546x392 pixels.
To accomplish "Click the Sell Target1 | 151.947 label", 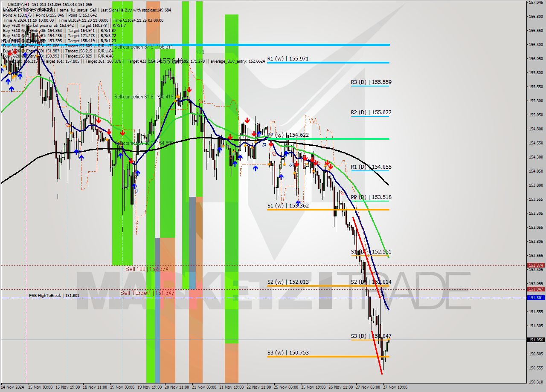I will pos(147,293).
